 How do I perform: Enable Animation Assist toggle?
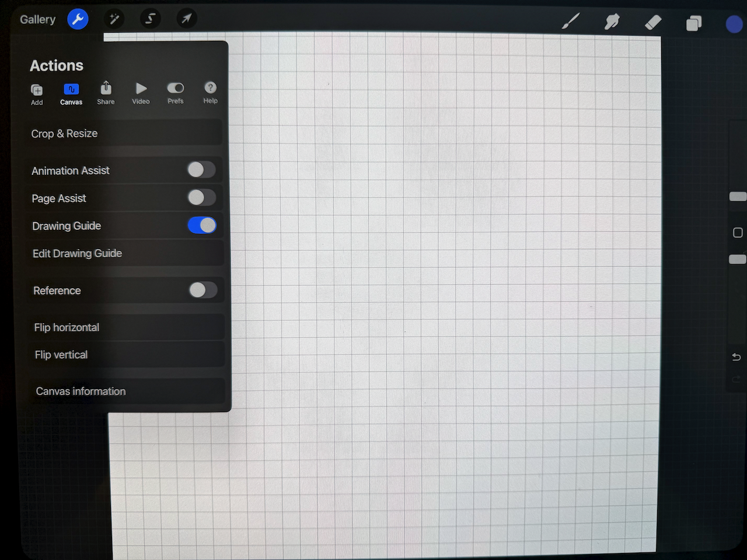(201, 170)
